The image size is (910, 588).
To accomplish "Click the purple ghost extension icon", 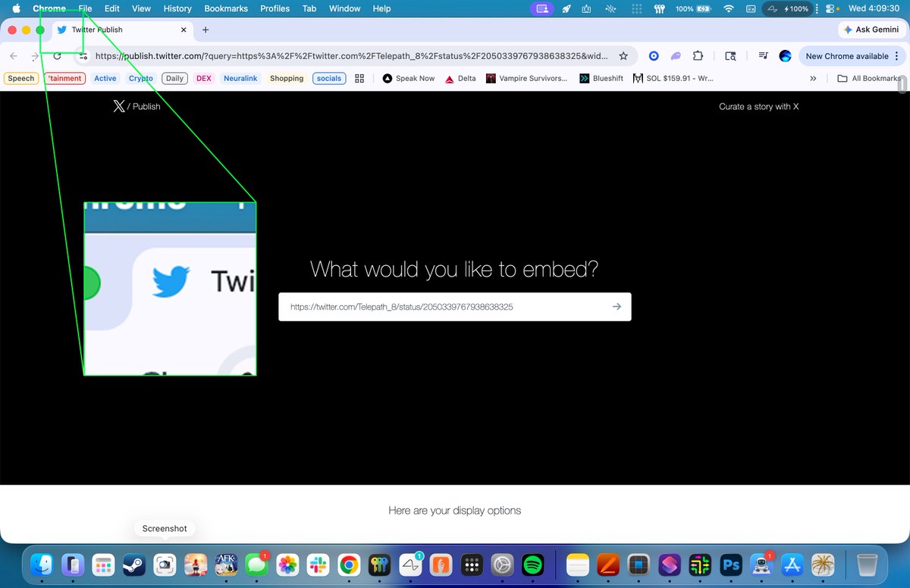I will [676, 56].
